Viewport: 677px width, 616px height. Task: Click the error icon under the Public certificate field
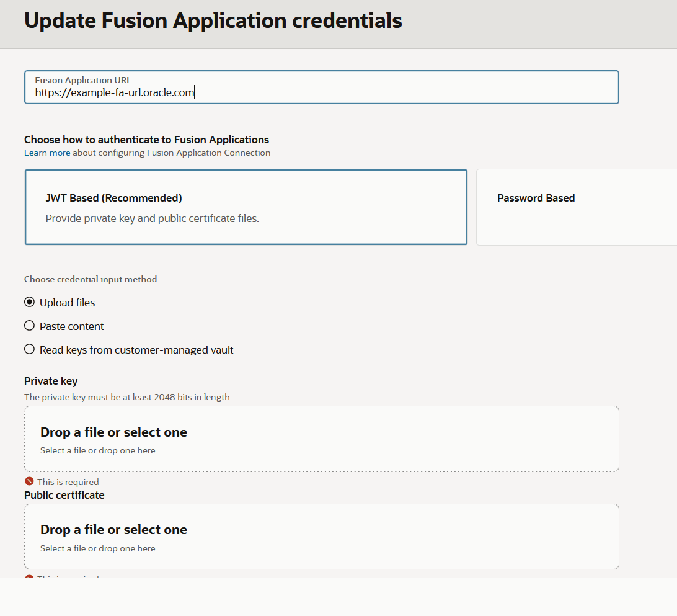pyautogui.click(x=29, y=578)
